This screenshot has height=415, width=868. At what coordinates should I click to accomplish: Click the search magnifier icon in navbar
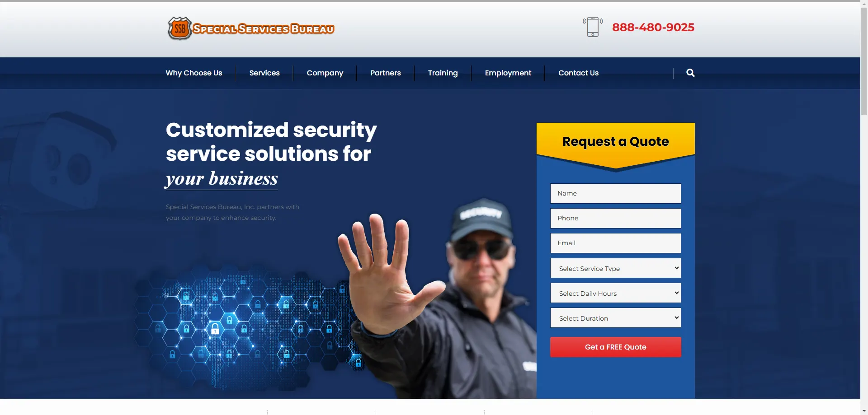(x=690, y=73)
